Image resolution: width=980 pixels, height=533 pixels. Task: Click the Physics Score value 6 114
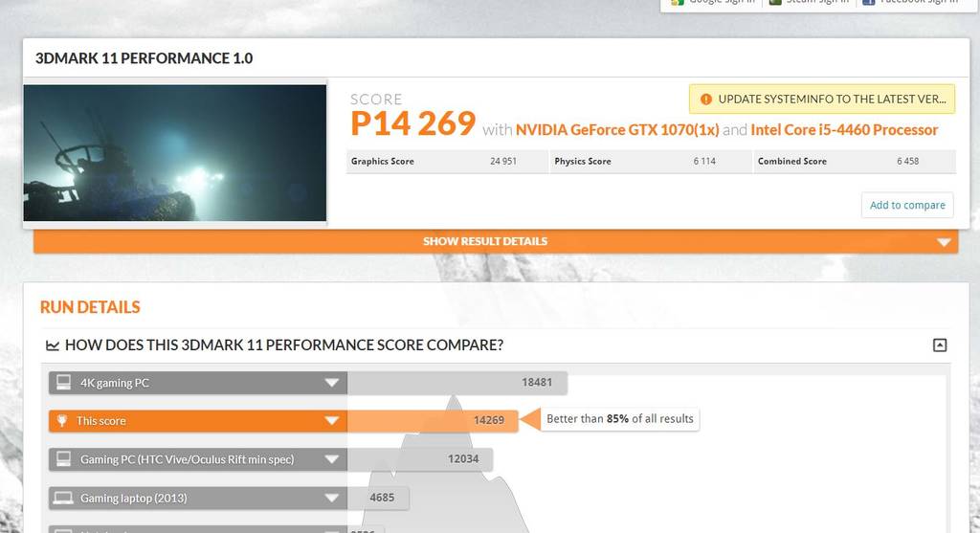pyautogui.click(x=704, y=161)
